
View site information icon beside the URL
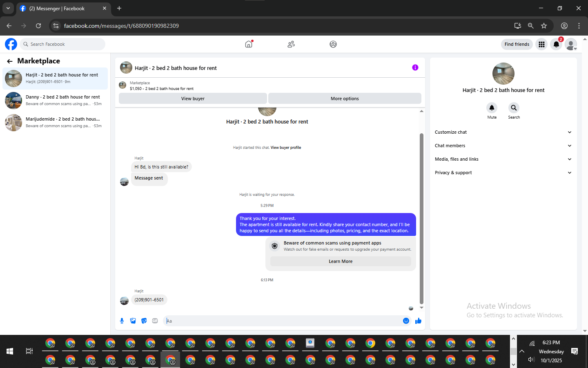pos(56,26)
